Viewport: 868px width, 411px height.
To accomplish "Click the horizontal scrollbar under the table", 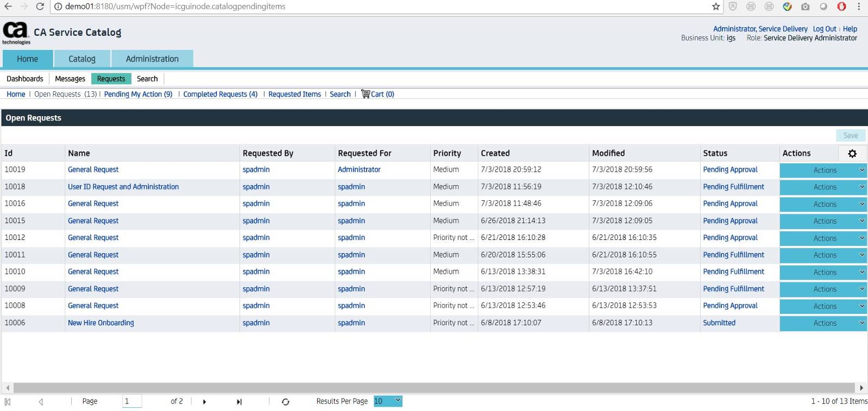I will (435, 388).
